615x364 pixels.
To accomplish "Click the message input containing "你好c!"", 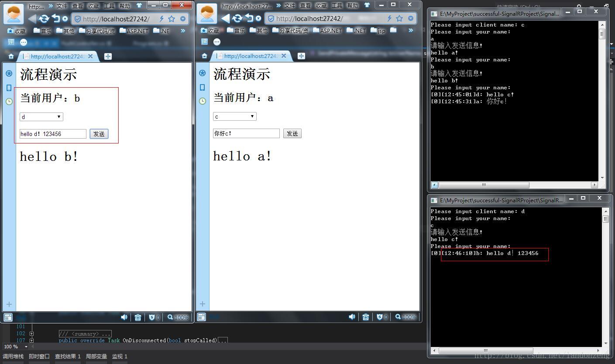I will pyautogui.click(x=246, y=133).
